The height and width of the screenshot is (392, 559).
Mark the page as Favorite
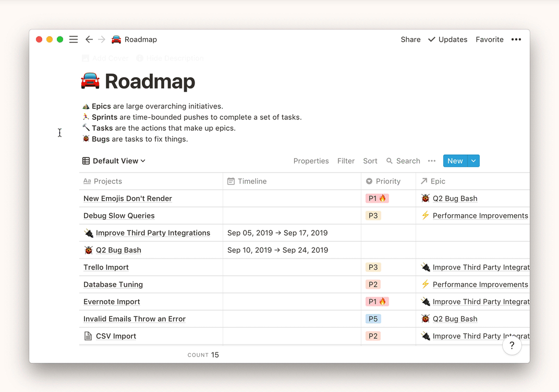coord(489,40)
